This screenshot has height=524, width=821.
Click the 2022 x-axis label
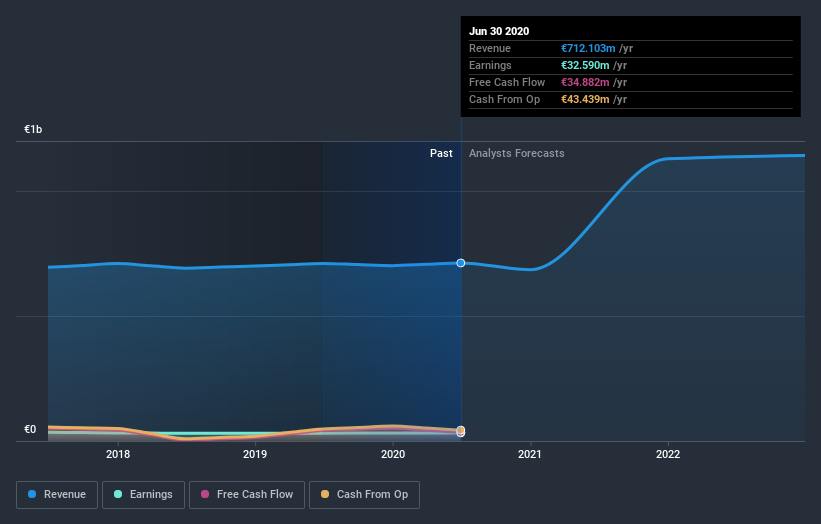(x=668, y=454)
